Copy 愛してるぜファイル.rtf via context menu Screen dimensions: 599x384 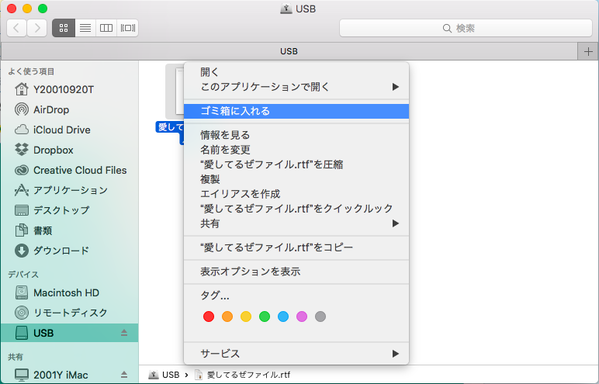(x=296, y=248)
